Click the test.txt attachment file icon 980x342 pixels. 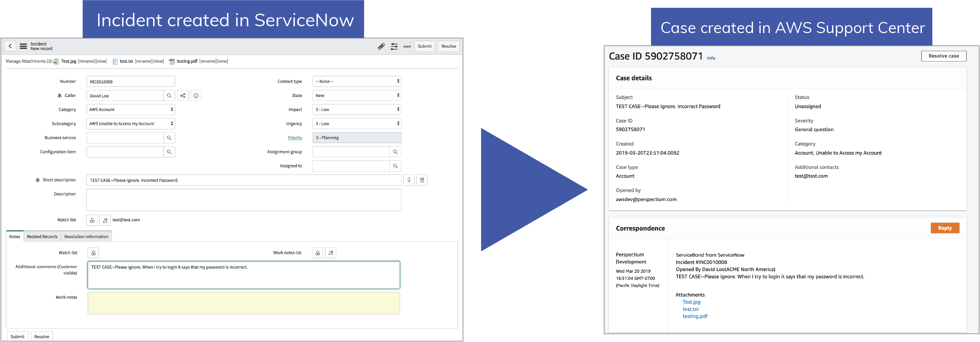click(115, 61)
